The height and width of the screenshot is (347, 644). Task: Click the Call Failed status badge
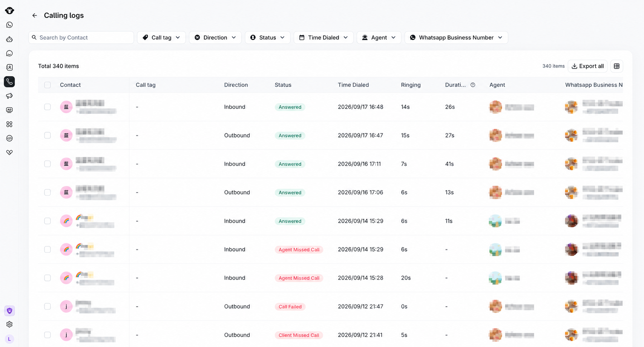pyautogui.click(x=290, y=307)
